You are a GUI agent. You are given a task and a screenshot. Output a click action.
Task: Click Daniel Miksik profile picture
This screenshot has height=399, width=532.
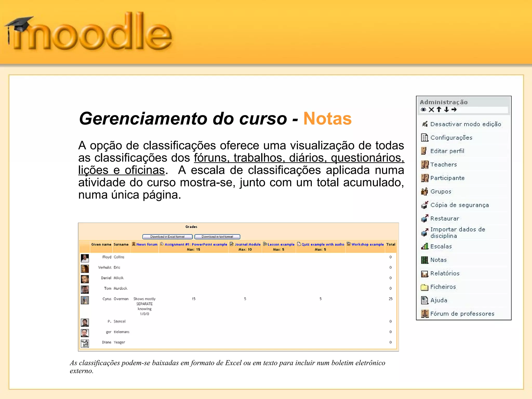pos(85,279)
